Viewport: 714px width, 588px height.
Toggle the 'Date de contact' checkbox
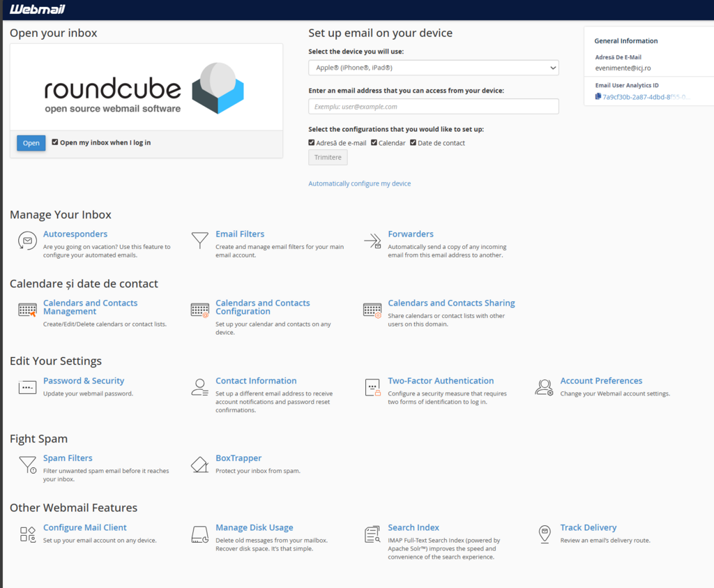point(413,143)
